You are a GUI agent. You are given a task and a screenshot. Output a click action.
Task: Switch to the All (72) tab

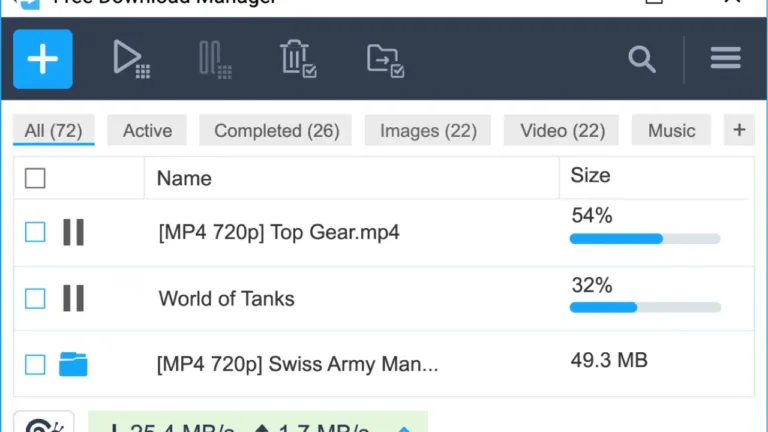[x=53, y=130]
